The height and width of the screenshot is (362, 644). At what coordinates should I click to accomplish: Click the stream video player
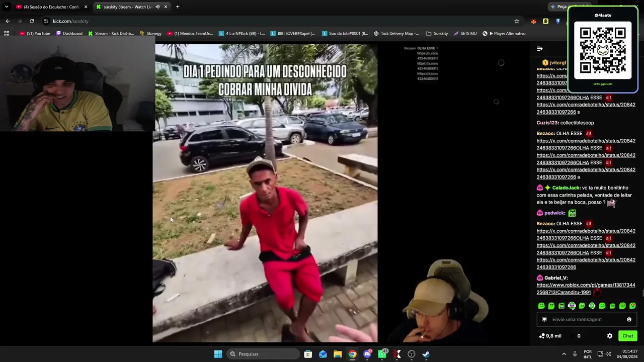[x=265, y=193]
